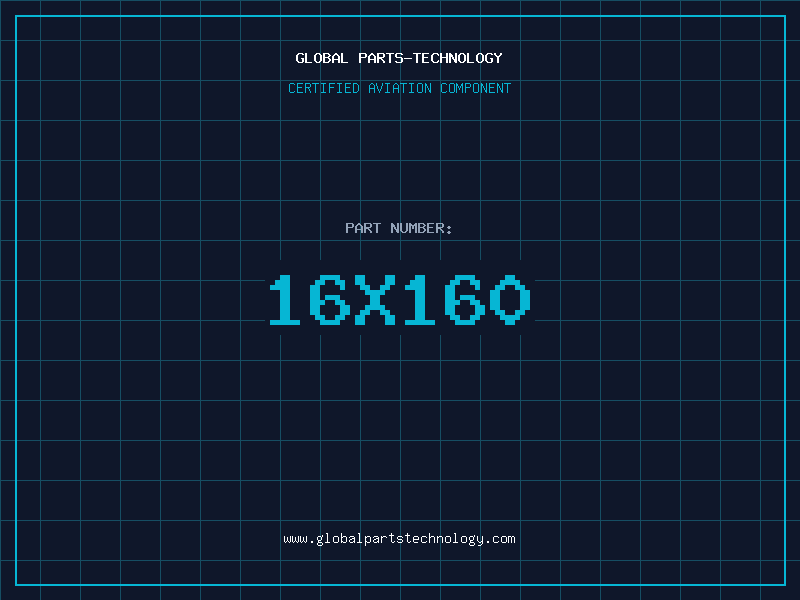Click the PART NUMBER: label
The width and height of the screenshot is (800, 600).
pyautogui.click(x=398, y=228)
